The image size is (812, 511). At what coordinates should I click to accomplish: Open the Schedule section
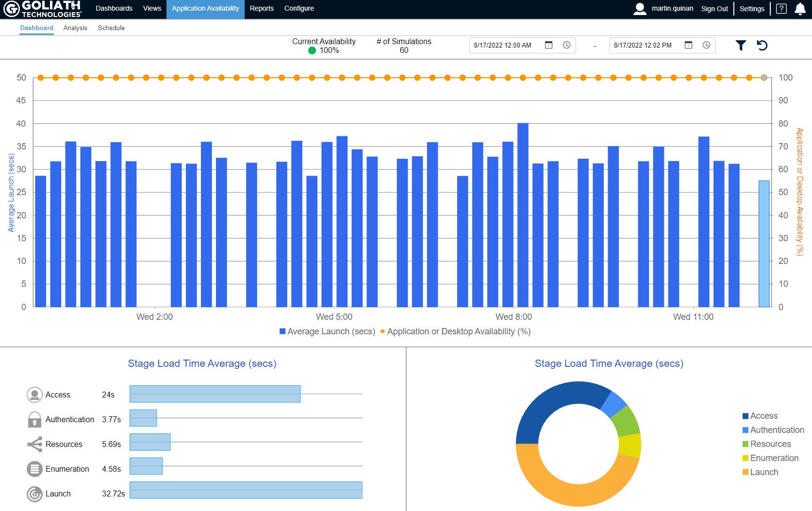click(x=111, y=28)
